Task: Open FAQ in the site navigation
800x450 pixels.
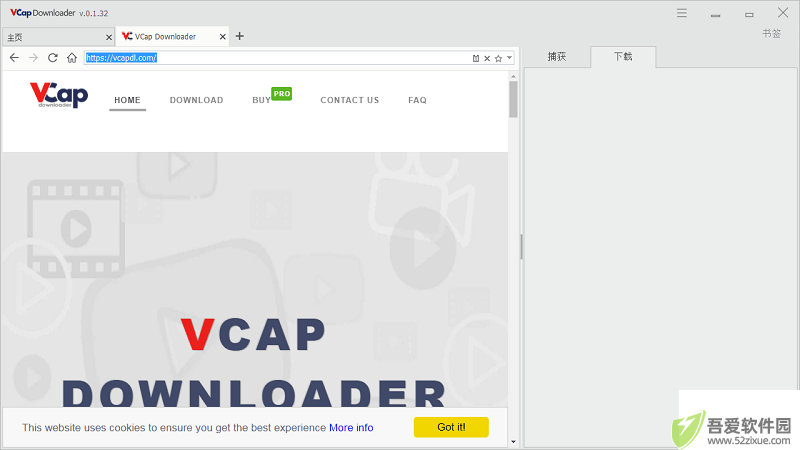Action: [417, 100]
